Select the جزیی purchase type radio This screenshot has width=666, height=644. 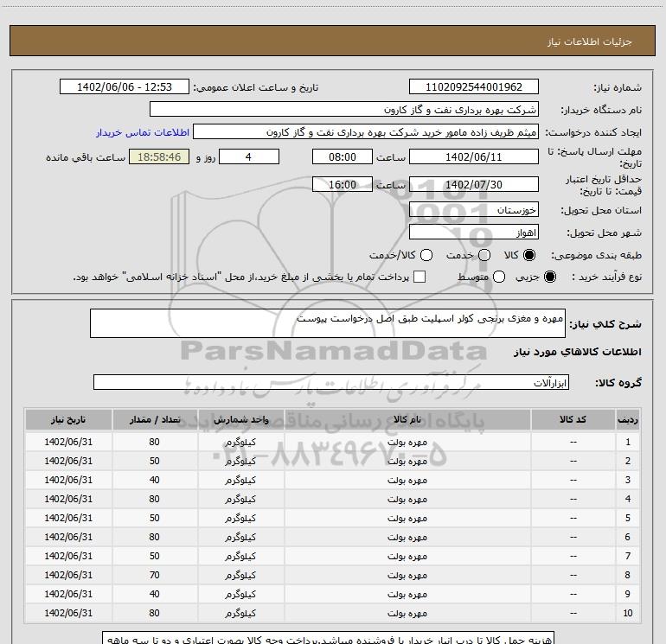pyautogui.click(x=549, y=277)
